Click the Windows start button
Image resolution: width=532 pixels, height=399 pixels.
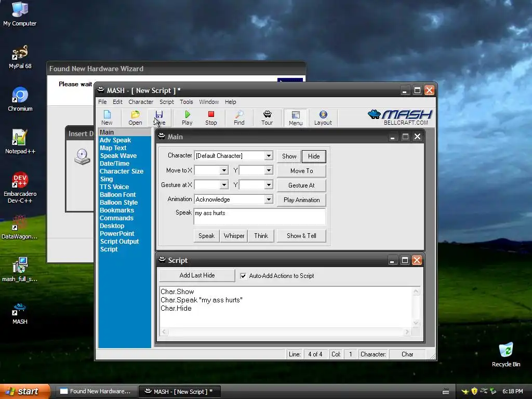(x=25, y=392)
